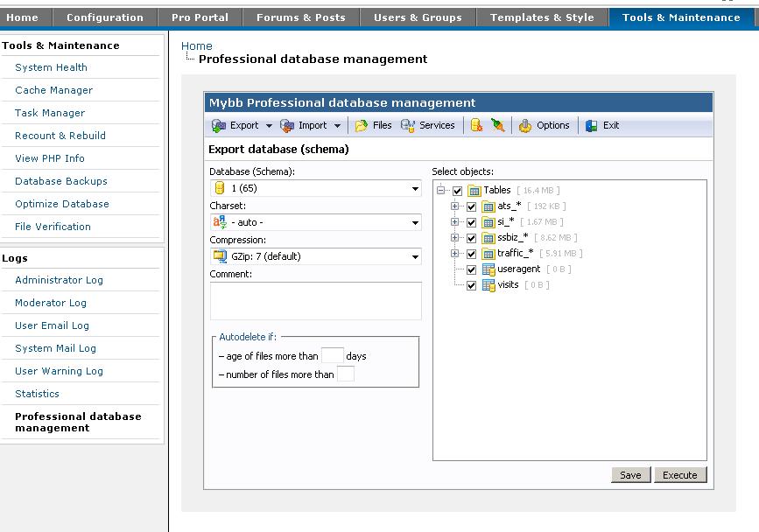The image size is (759, 532).
Task: Click the green plug connection icon
Action: point(497,125)
